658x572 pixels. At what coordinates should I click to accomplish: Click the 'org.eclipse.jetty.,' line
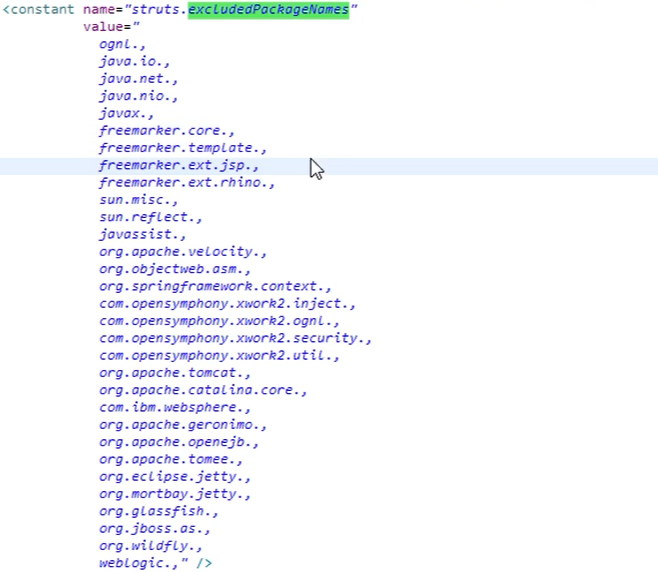(x=174, y=477)
